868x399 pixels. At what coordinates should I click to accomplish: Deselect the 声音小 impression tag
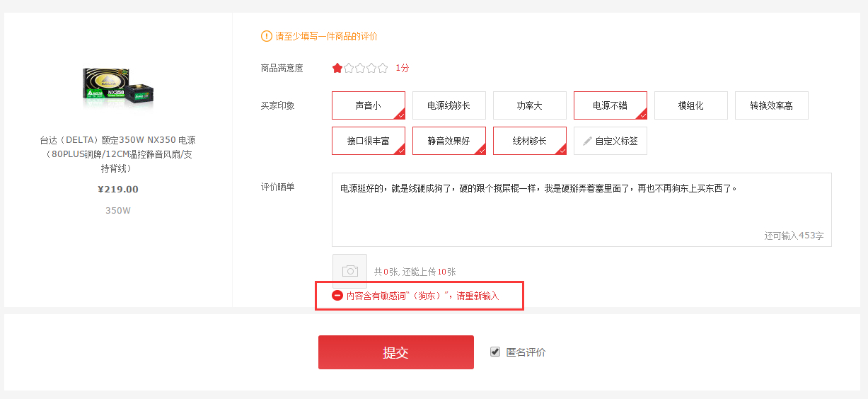coord(368,105)
